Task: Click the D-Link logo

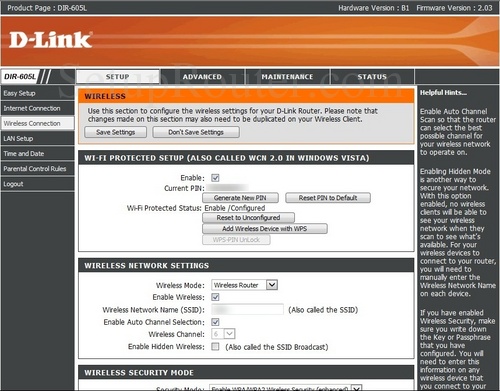Action: coord(51,40)
